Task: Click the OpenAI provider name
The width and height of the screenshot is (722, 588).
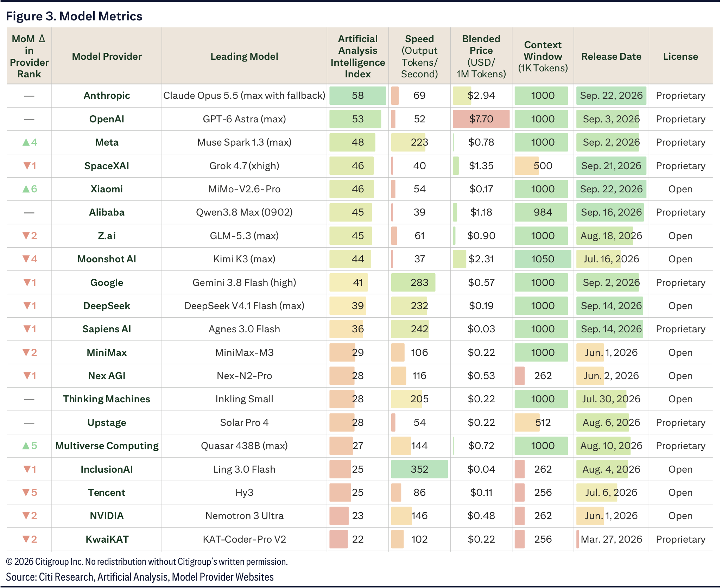Action: 107,119
